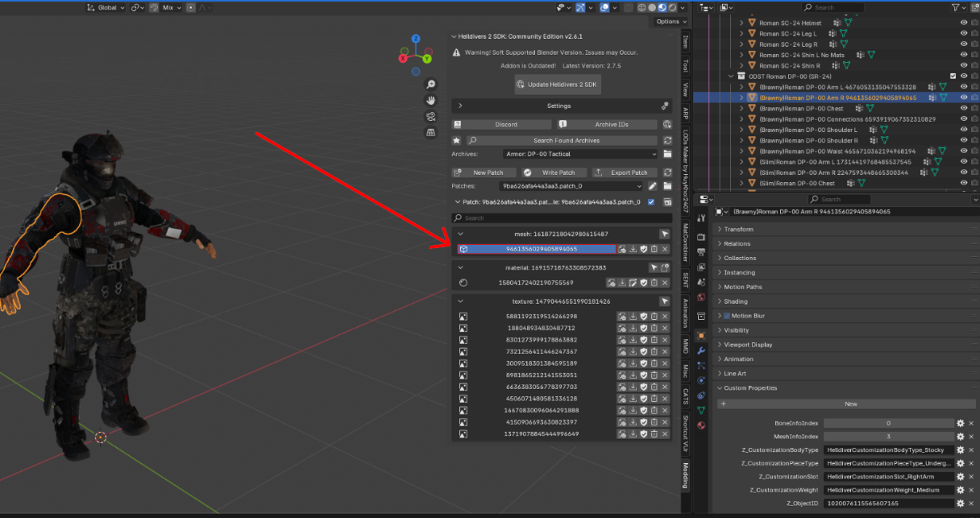Hide (Slim)Roman DP-00 Chest with eye icon
Viewport: 980px width, 518px height.
(x=964, y=183)
